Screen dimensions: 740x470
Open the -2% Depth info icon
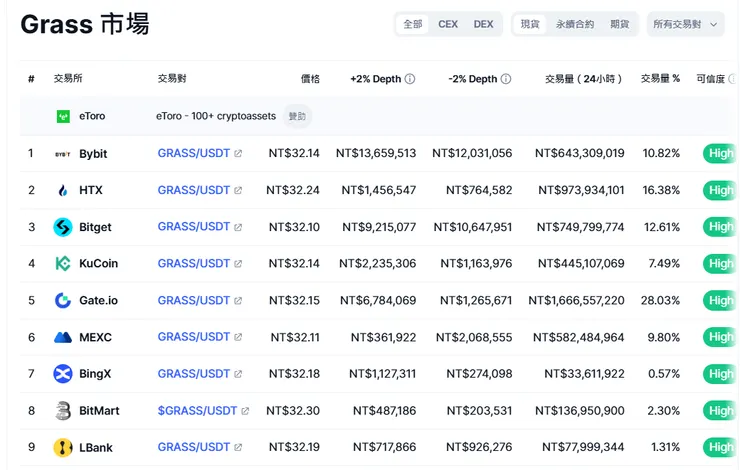506,79
